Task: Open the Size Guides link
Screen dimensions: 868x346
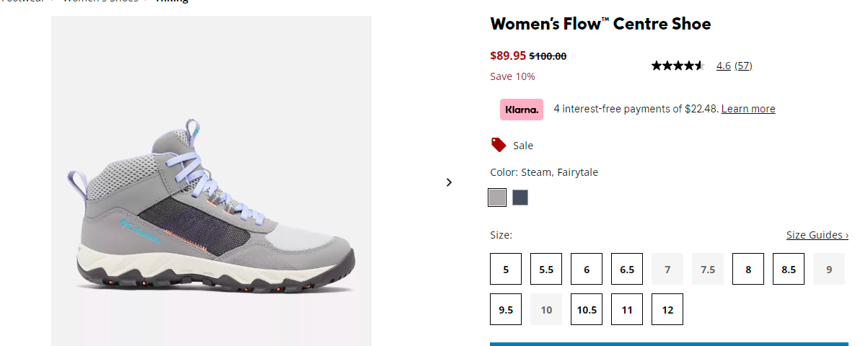Action: tap(817, 235)
